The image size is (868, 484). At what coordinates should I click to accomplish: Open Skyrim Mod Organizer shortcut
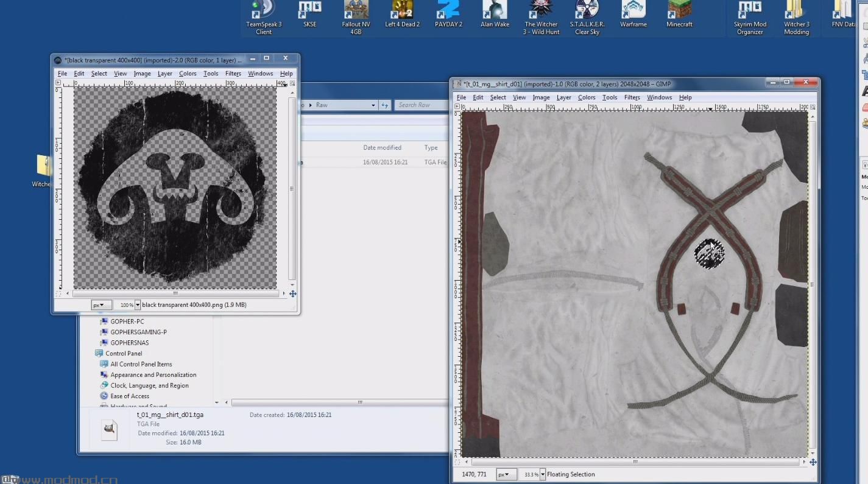tap(750, 17)
